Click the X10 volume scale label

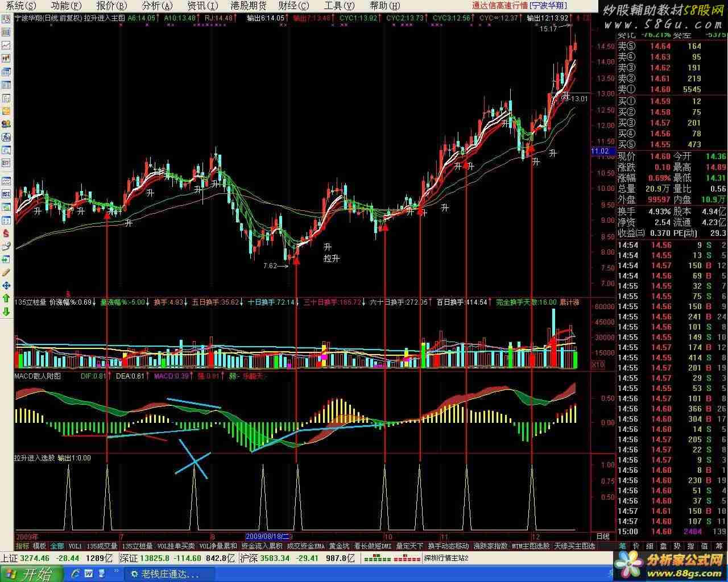click(x=598, y=364)
